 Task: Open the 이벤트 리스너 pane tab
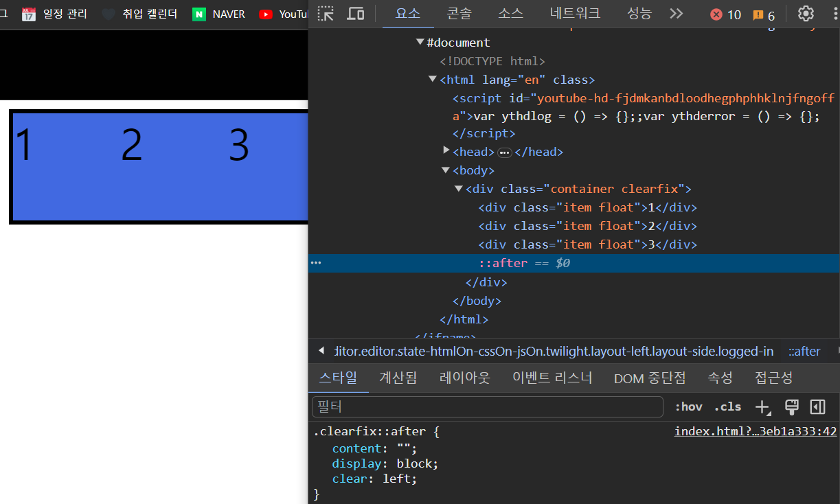[552, 378]
